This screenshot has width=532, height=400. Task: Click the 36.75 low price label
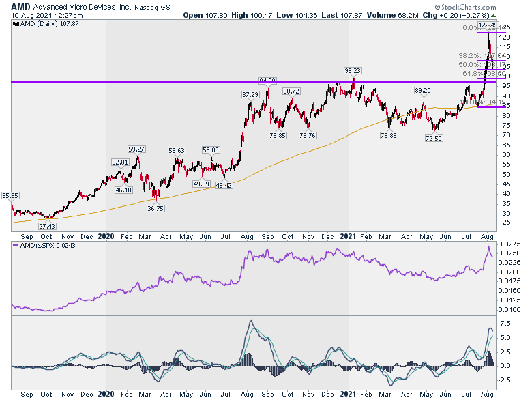point(156,208)
